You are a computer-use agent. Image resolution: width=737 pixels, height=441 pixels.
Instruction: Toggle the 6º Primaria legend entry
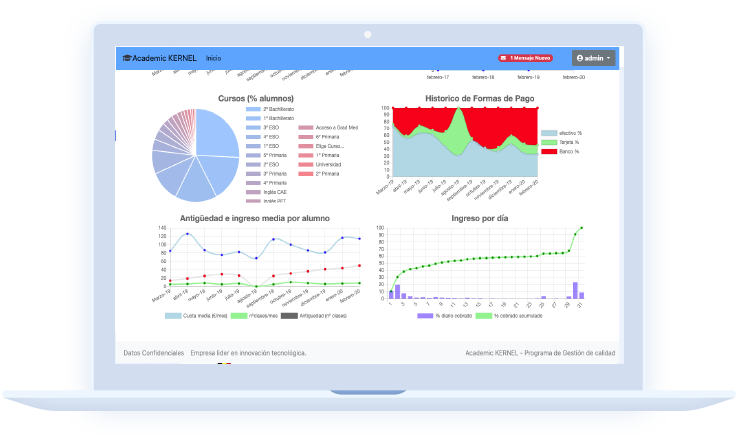click(319, 137)
